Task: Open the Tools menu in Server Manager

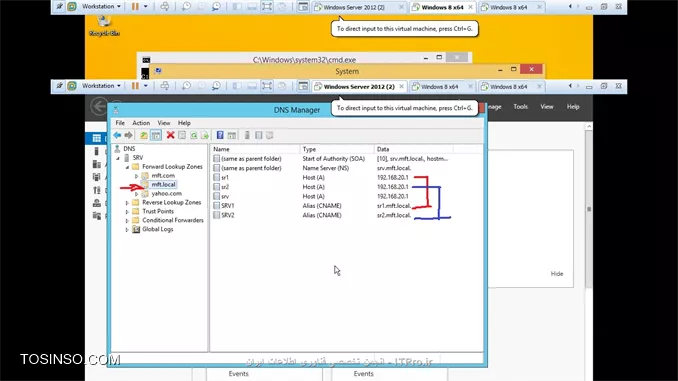Action: pyautogui.click(x=520, y=106)
